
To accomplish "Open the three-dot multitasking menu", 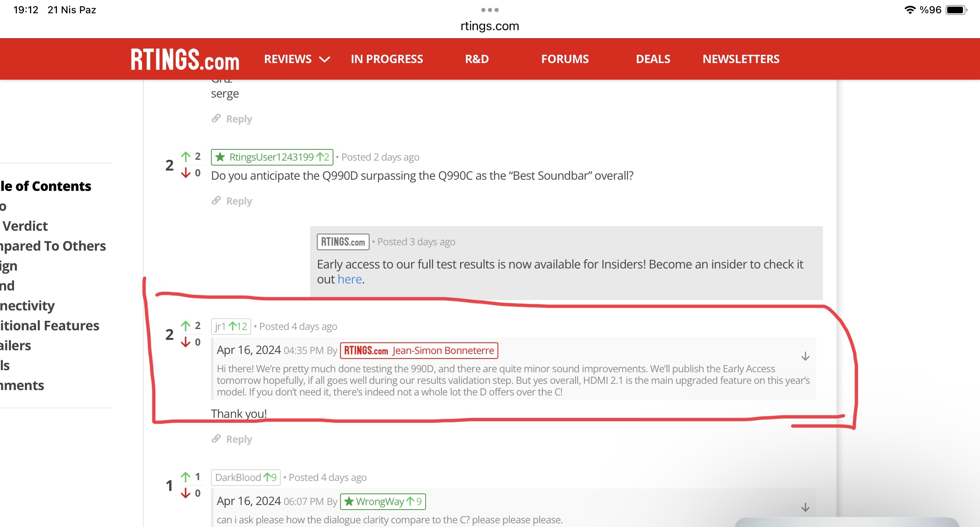I will [x=490, y=10].
